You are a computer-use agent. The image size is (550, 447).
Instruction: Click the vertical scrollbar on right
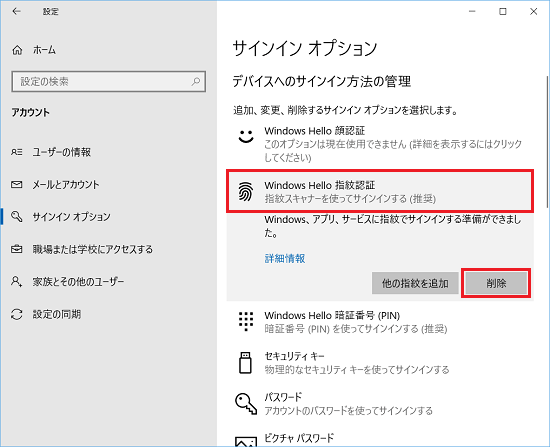[547, 142]
